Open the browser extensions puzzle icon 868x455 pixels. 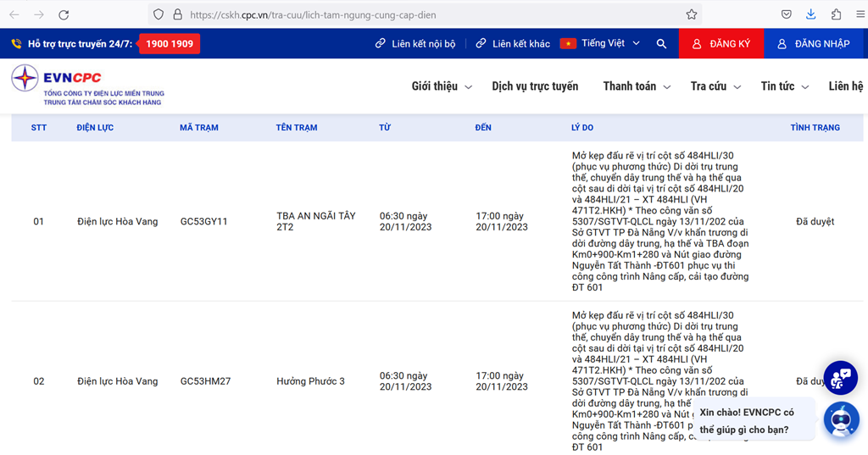[837, 14]
